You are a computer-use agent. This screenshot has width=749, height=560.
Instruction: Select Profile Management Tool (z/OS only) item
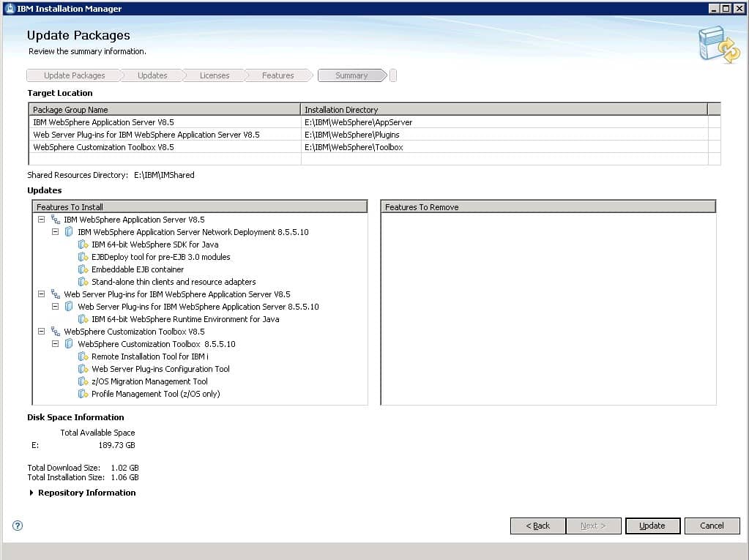coord(156,393)
